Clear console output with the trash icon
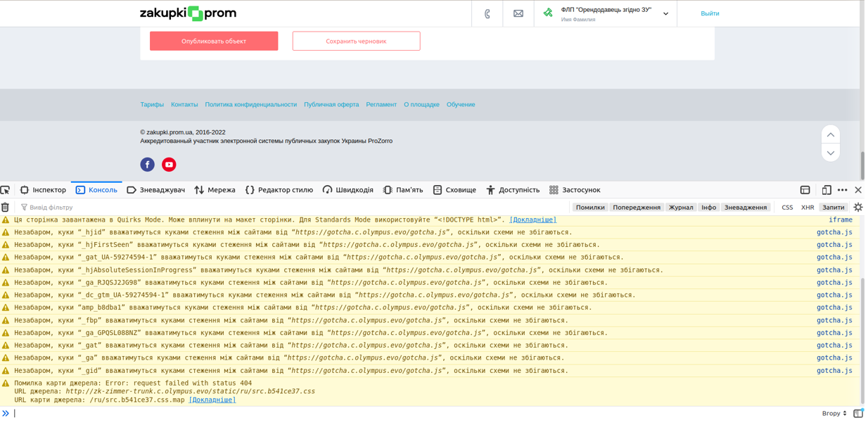This screenshot has width=868, height=425. coord(6,208)
